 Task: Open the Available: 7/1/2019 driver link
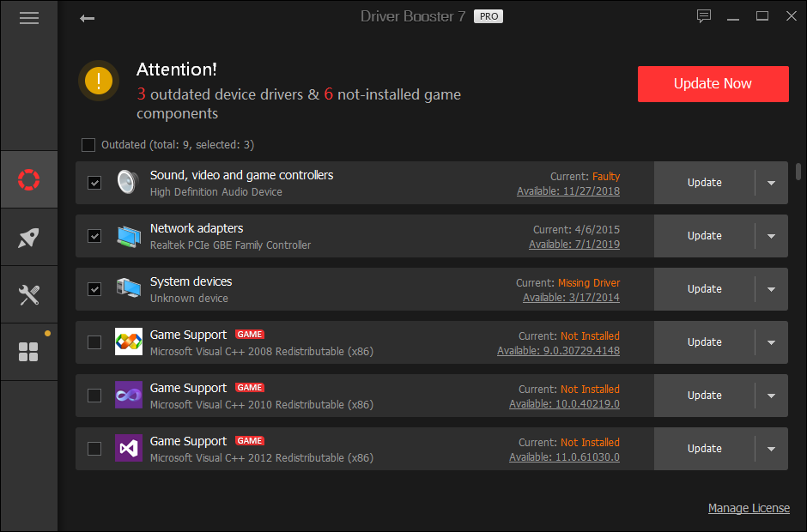(574, 245)
